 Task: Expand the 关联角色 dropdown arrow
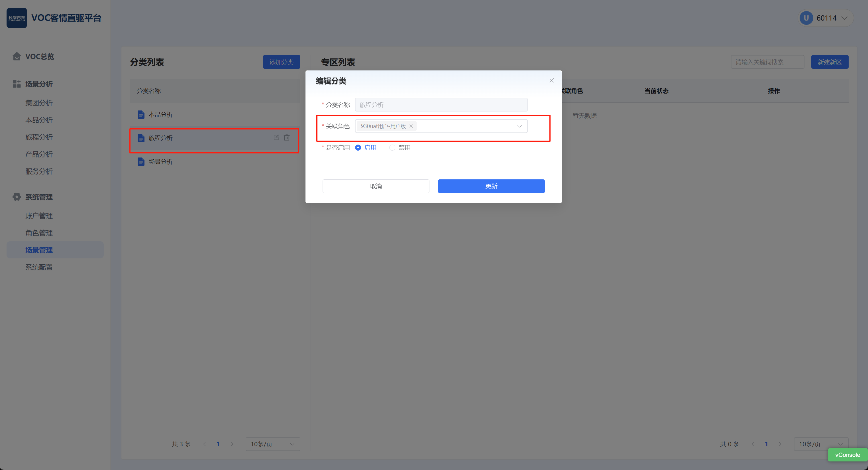tap(519, 126)
